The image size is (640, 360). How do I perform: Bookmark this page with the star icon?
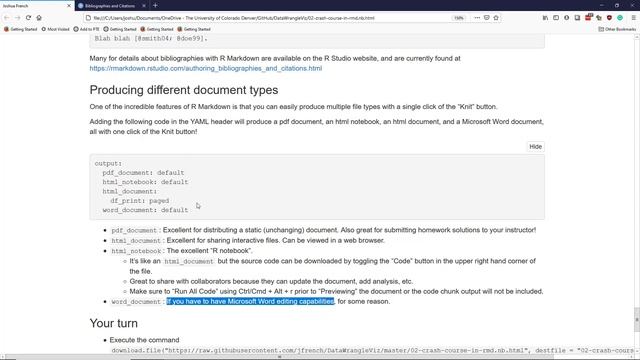(496, 18)
